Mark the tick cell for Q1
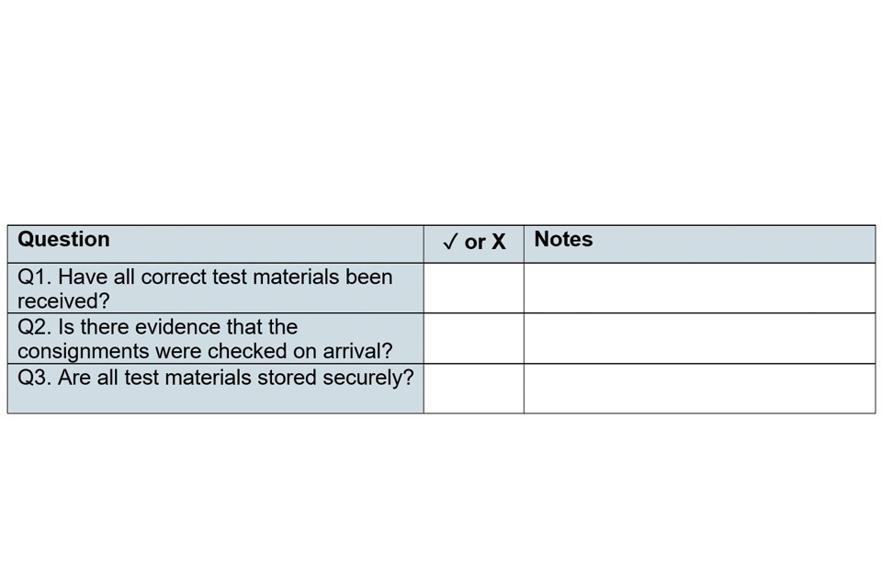Screen dimensions: 882x588 pyautogui.click(x=473, y=288)
